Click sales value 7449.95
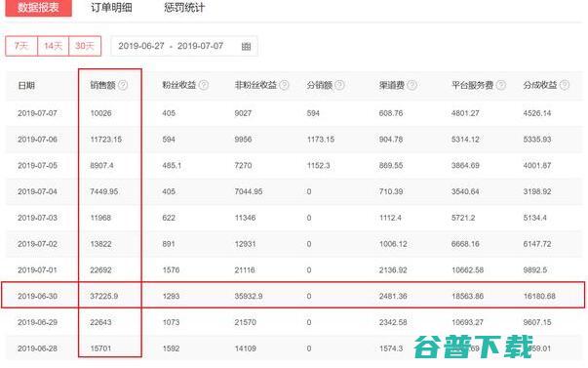 tap(104, 191)
